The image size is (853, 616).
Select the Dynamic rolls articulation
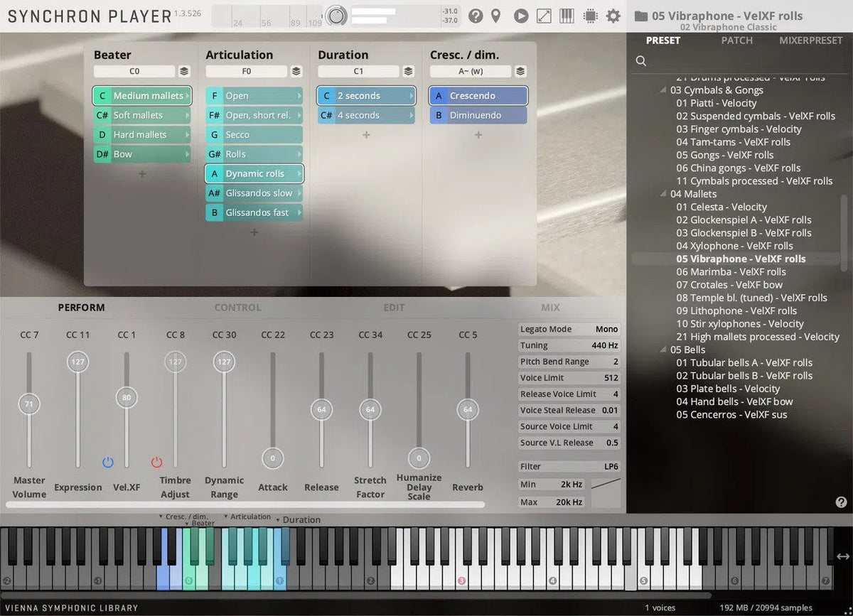[x=254, y=173]
